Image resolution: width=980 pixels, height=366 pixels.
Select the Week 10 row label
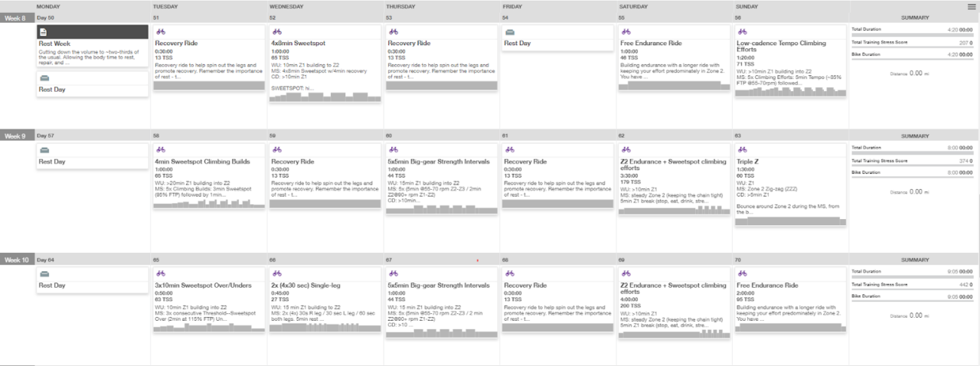[15, 260]
